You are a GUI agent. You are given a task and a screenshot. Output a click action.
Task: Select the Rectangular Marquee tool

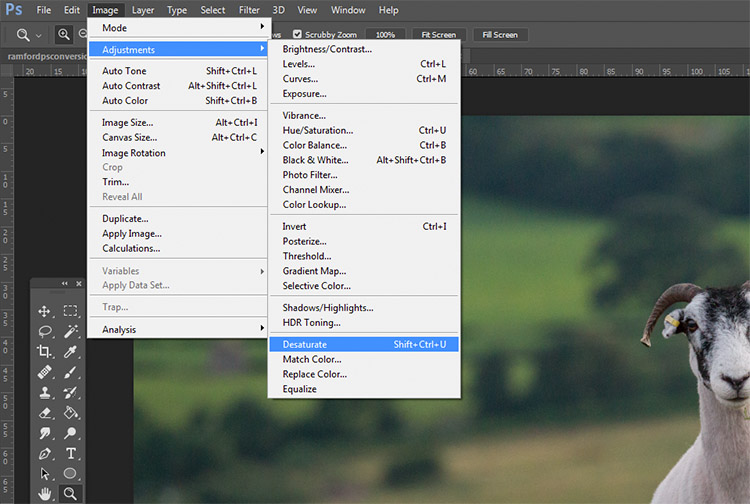[70, 311]
